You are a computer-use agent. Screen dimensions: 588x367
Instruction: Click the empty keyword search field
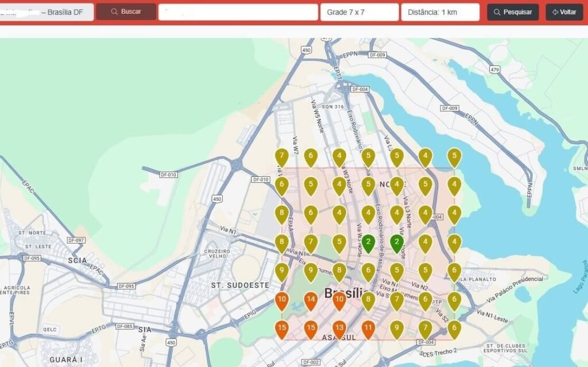pos(238,12)
